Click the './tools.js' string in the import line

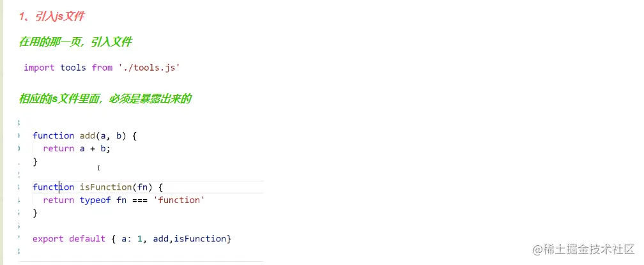click(x=149, y=67)
